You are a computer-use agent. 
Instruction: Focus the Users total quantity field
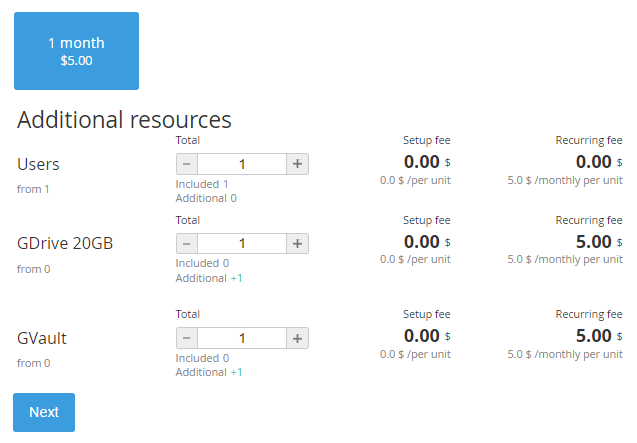pos(242,164)
